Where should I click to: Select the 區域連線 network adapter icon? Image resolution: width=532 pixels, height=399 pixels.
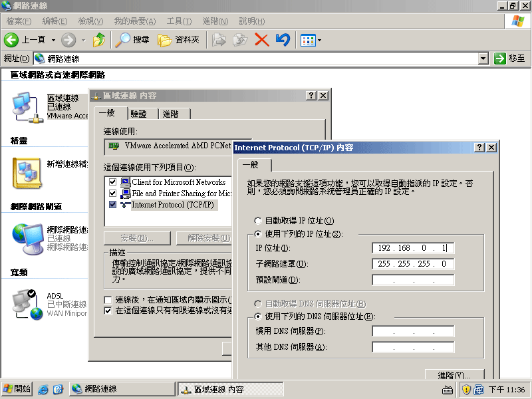[x=27, y=107]
